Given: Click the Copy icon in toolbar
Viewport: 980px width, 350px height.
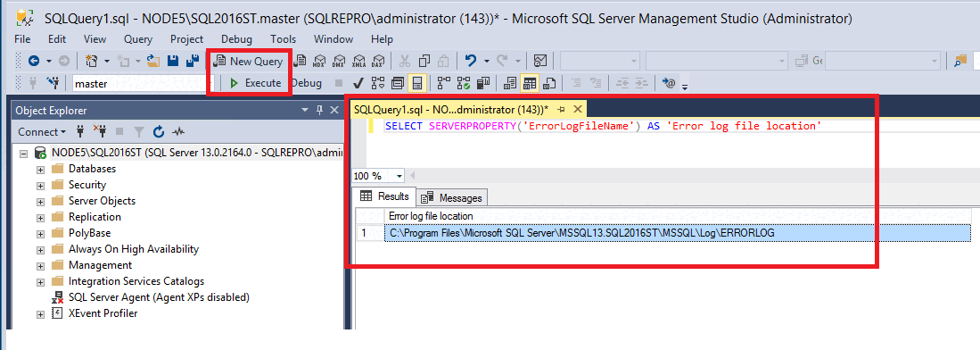Looking at the screenshot, I should click(x=424, y=61).
